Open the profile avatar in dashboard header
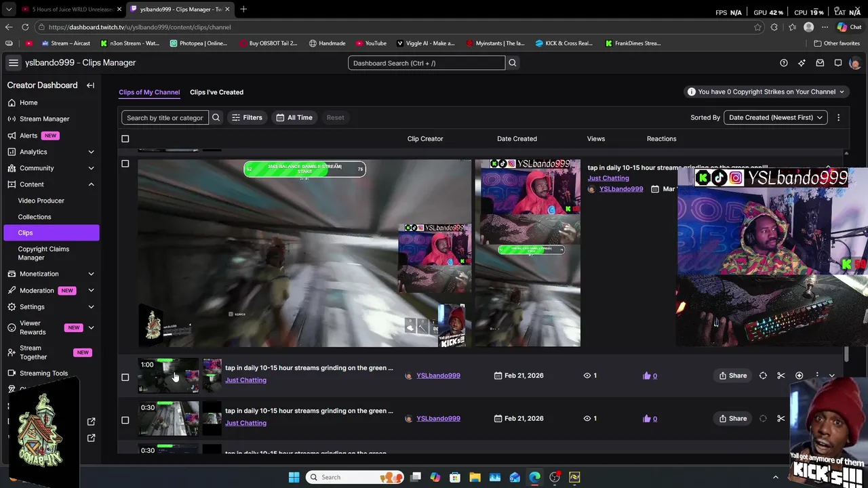The width and height of the screenshot is (868, 488). click(855, 63)
